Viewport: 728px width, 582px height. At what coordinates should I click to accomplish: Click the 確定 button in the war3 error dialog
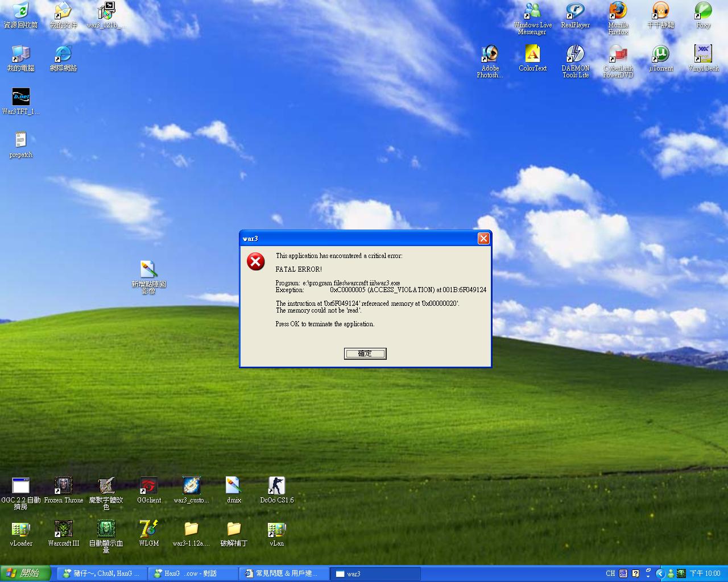click(x=365, y=354)
